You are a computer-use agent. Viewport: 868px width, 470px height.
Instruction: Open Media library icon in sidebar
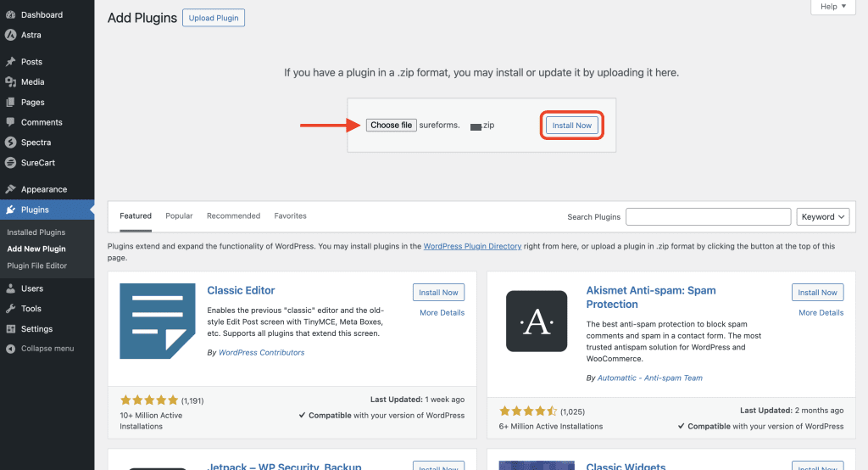tap(10, 82)
